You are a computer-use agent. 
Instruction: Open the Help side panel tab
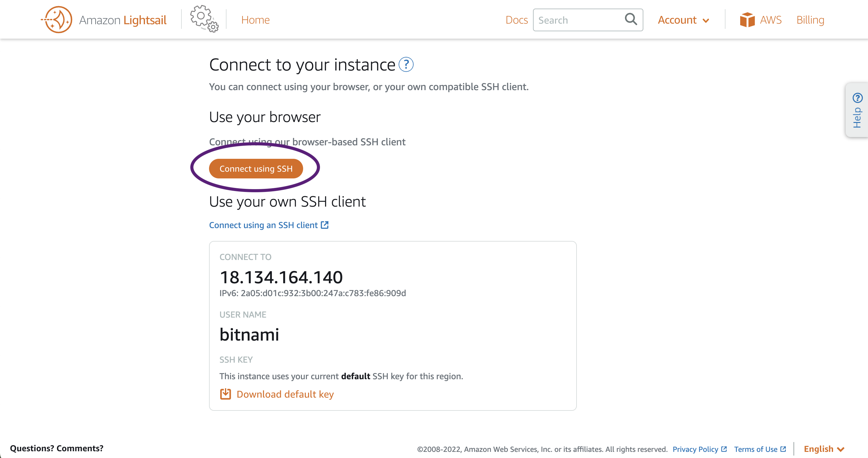(x=857, y=110)
